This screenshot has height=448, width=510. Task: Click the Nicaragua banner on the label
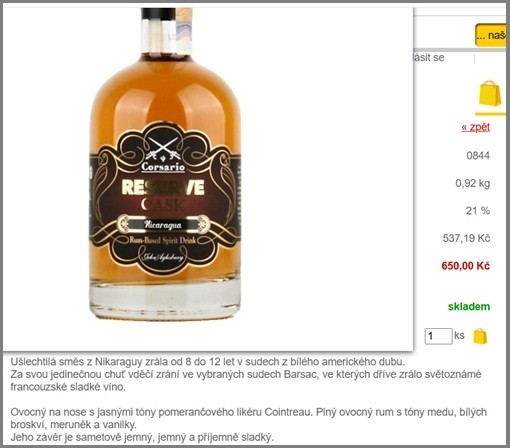pos(163,225)
